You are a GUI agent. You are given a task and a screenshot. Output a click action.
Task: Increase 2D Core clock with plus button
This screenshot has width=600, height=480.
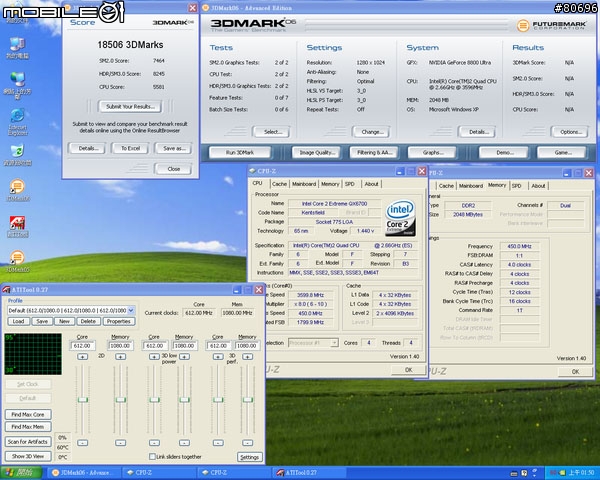[x=82, y=356]
